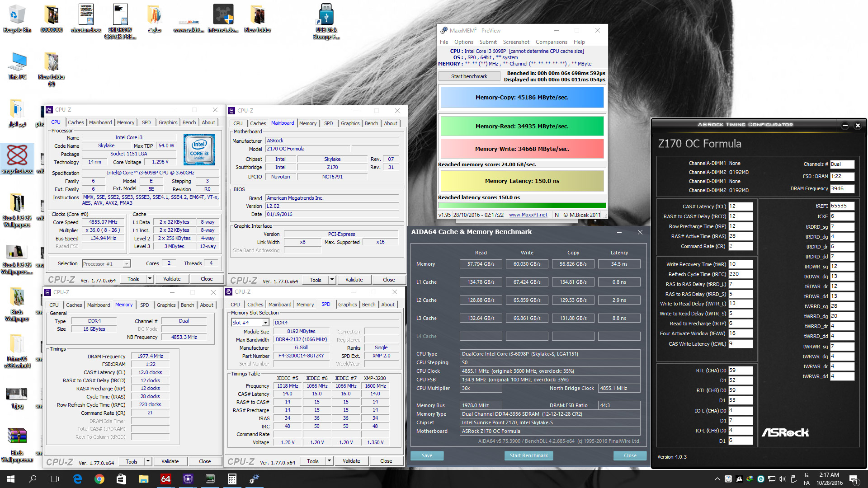Expand Tools arrow in CPU-Z CPU window
The image size is (868, 488).
150,279
